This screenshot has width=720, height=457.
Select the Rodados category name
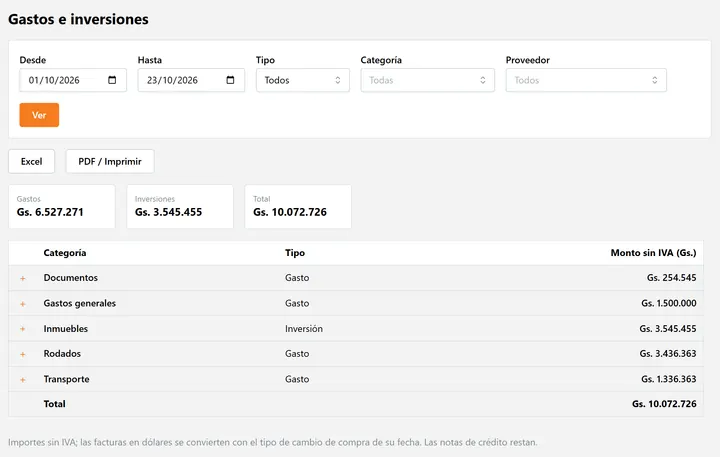pos(62,354)
